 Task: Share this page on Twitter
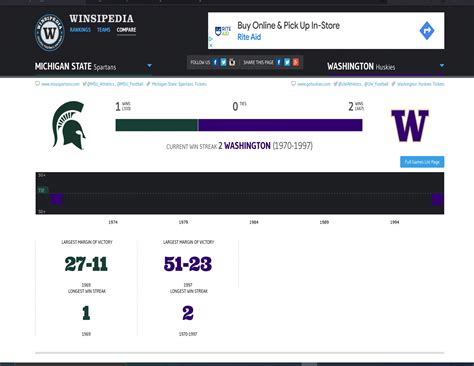point(287,62)
